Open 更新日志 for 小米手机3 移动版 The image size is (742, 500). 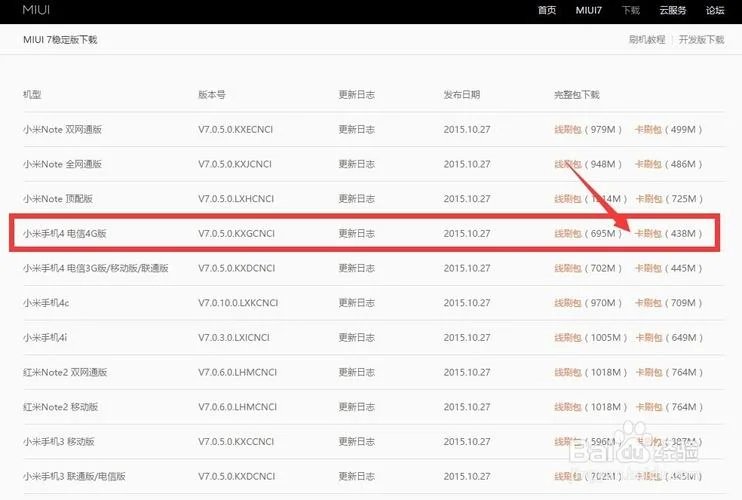(x=356, y=442)
